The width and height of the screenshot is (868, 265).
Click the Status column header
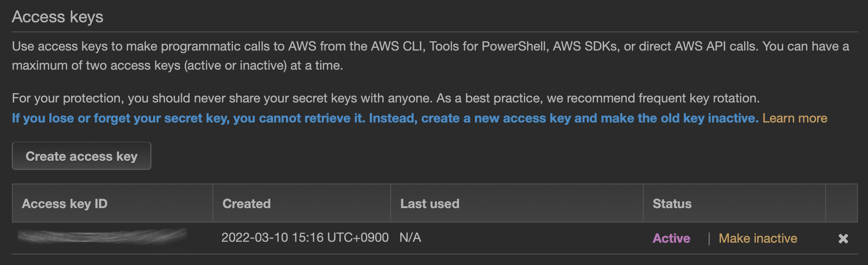point(672,204)
